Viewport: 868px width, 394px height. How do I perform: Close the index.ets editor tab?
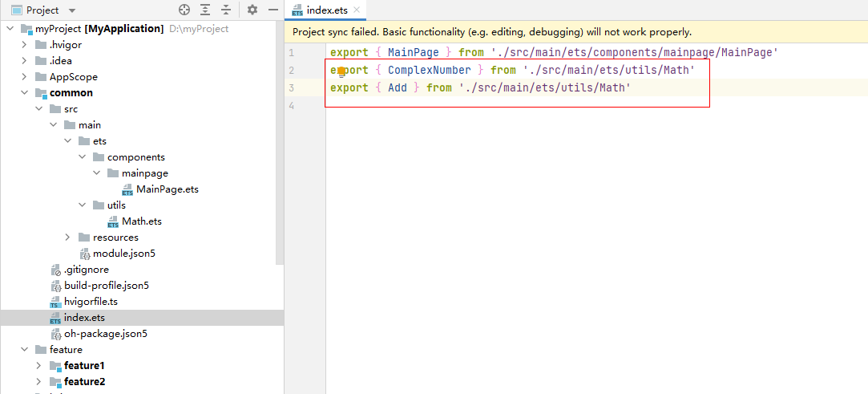(x=357, y=10)
